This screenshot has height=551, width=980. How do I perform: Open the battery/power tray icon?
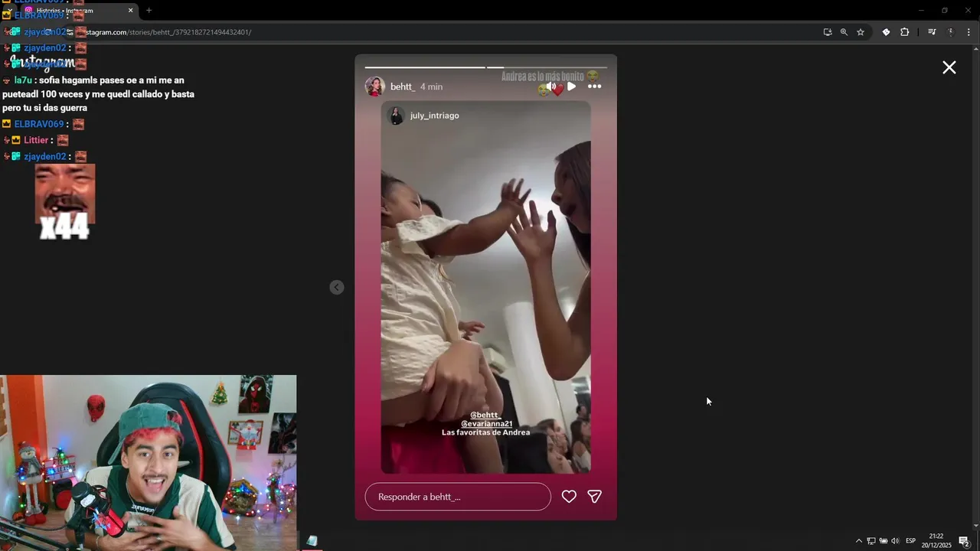pyautogui.click(x=884, y=541)
